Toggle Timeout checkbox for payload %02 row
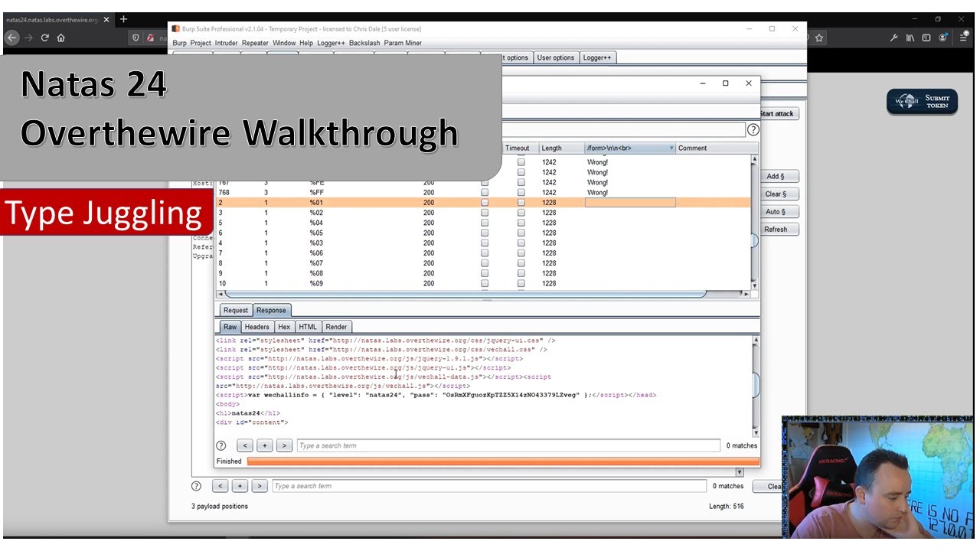Image resolution: width=980 pixels, height=551 pixels. point(521,213)
